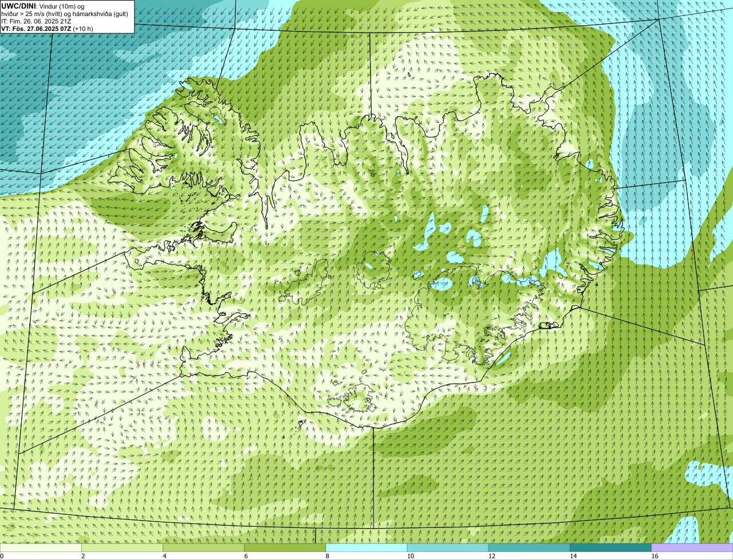Click the darker green 6–8 m/s legend swatch

pos(285,547)
